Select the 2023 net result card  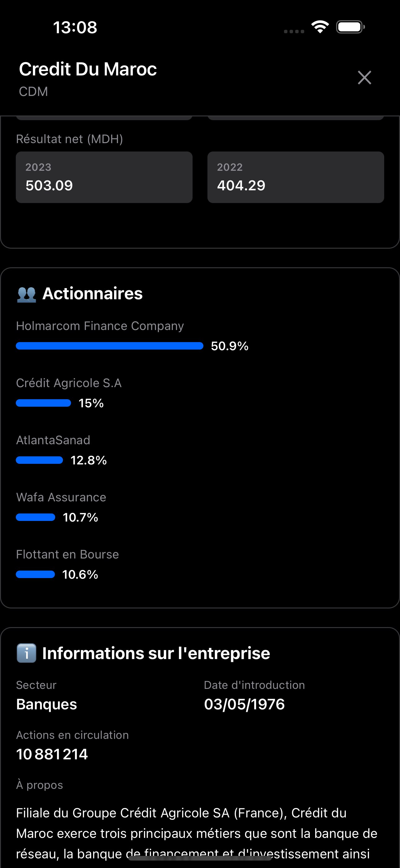point(104,177)
